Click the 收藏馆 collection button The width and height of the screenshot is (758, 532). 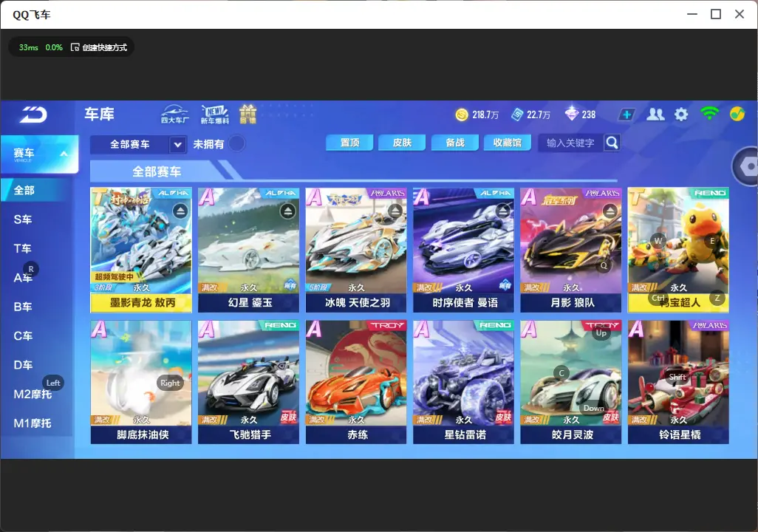click(x=507, y=143)
